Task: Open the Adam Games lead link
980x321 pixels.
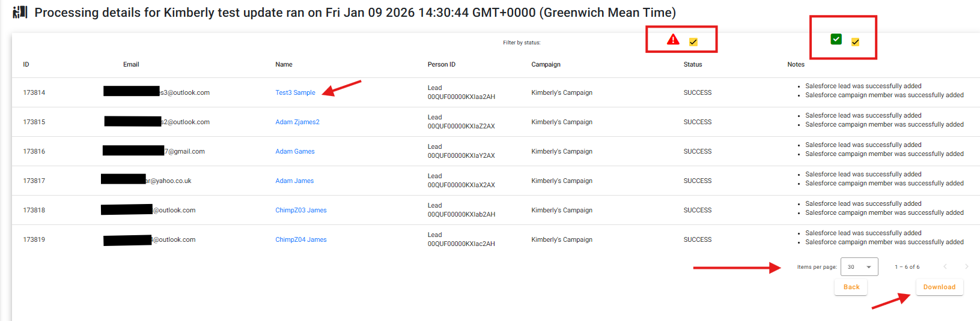Action: tap(295, 151)
